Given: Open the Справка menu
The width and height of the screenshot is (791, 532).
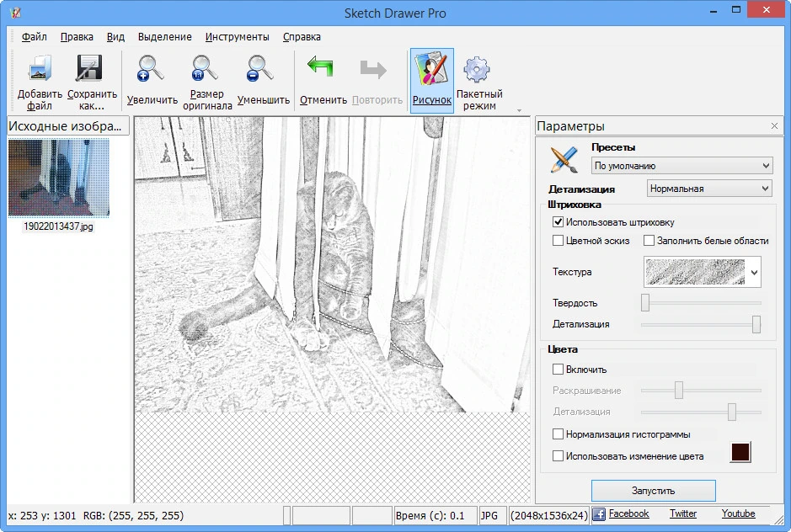Looking at the screenshot, I should point(302,37).
